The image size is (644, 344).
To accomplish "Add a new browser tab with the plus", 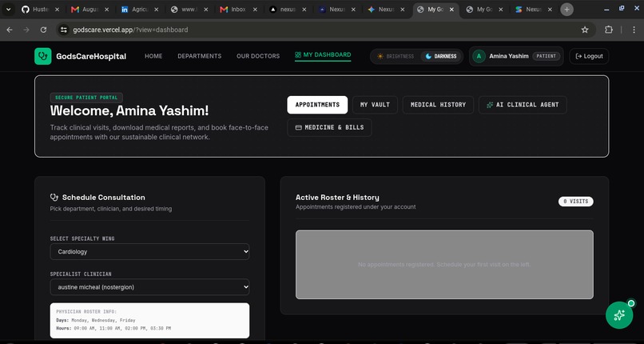I will coord(566,10).
